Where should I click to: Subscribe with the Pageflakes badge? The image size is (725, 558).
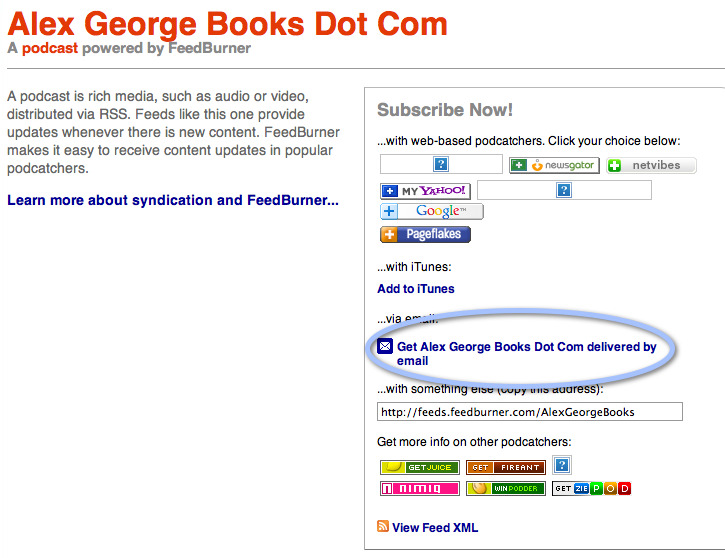425,234
